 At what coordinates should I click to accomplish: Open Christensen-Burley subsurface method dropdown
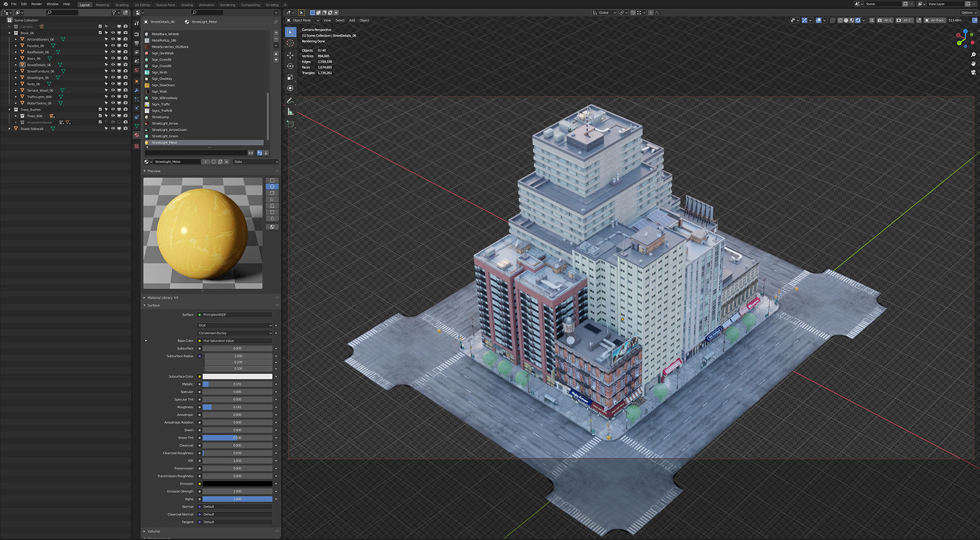pos(235,333)
